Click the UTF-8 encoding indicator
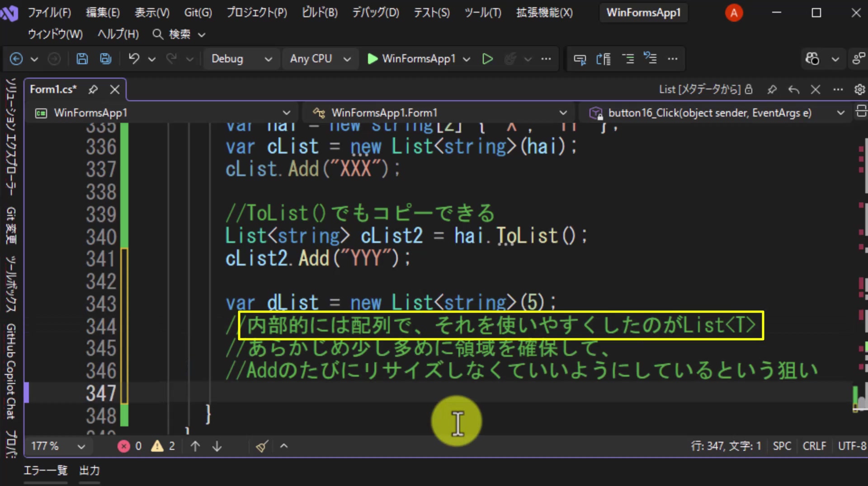 852,446
